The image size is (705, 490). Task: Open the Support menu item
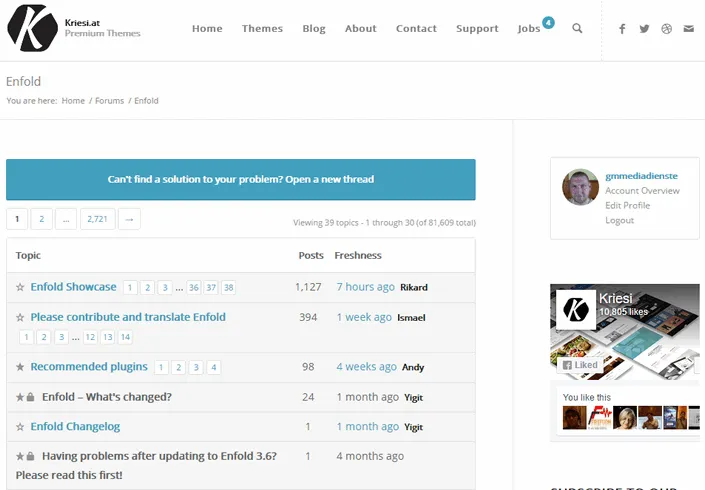tap(477, 28)
